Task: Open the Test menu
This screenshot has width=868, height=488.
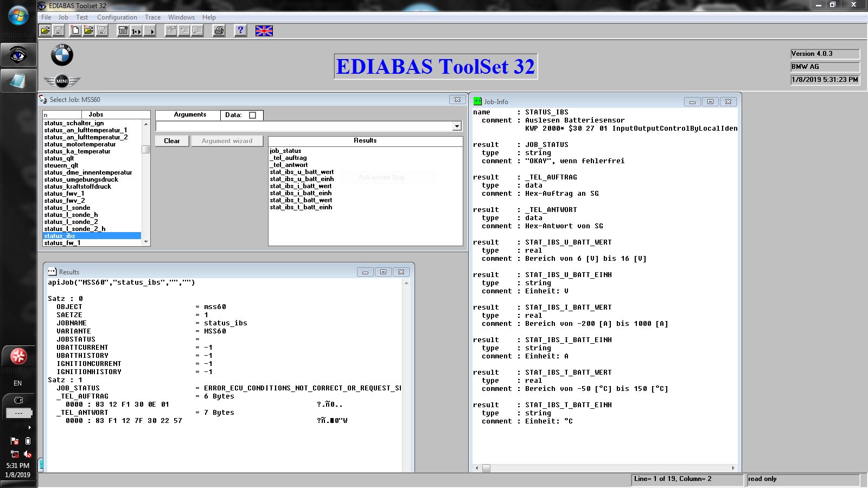Action: click(82, 17)
